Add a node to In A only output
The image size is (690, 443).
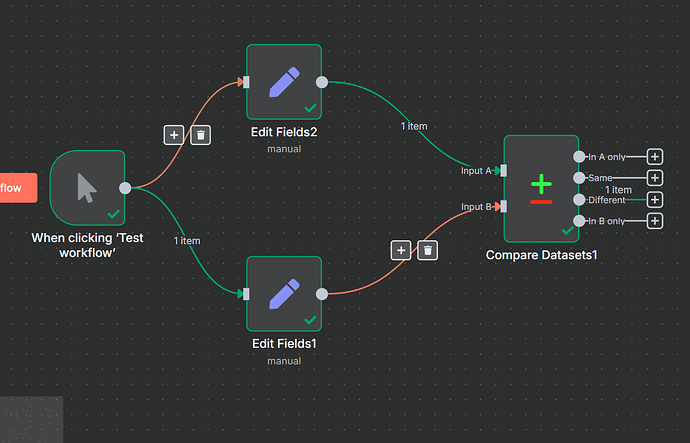tap(655, 157)
